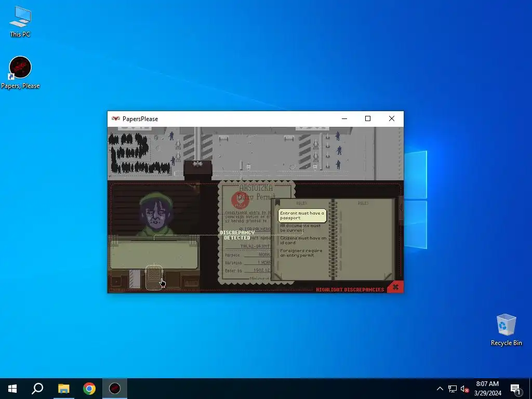Select the red M.O.A. seal on permit

click(240, 199)
